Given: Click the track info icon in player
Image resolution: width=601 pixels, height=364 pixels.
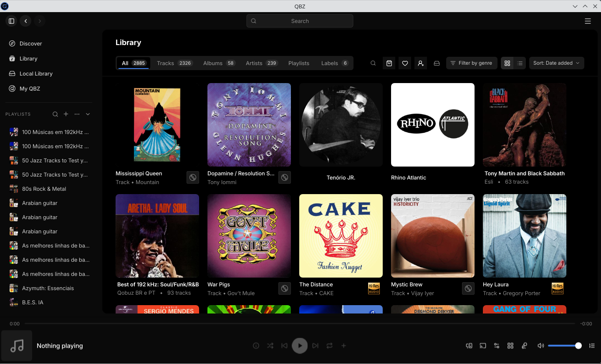Looking at the screenshot, I should [256, 346].
